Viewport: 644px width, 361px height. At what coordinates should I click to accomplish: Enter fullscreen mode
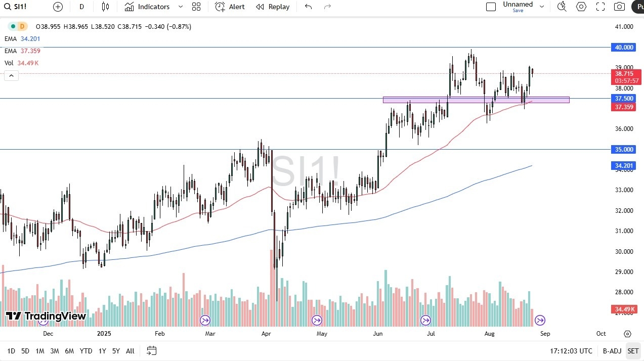point(600,7)
